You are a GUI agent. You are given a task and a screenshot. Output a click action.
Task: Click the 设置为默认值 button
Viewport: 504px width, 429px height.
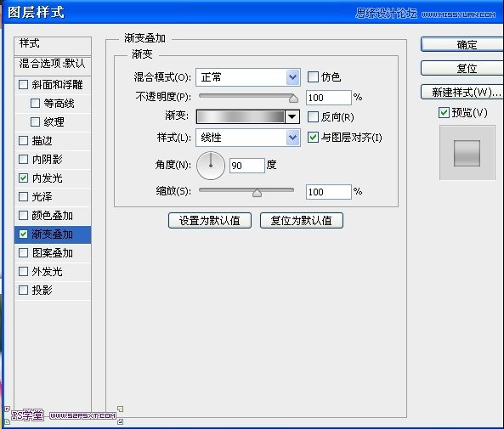point(210,220)
